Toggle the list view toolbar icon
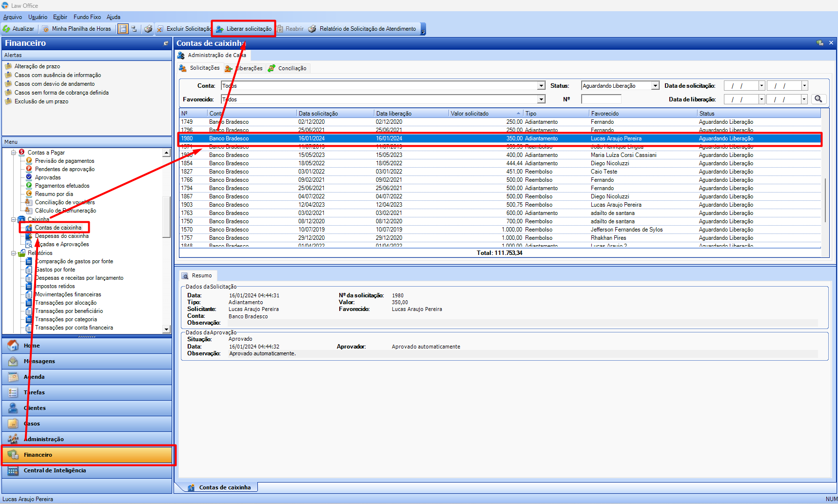 click(123, 29)
